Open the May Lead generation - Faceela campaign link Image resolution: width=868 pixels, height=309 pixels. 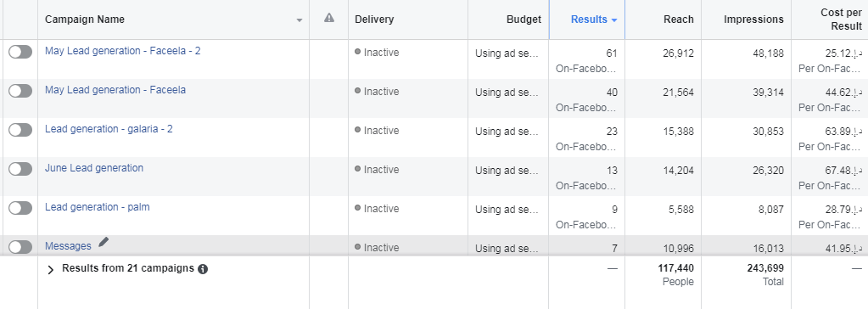(x=115, y=90)
